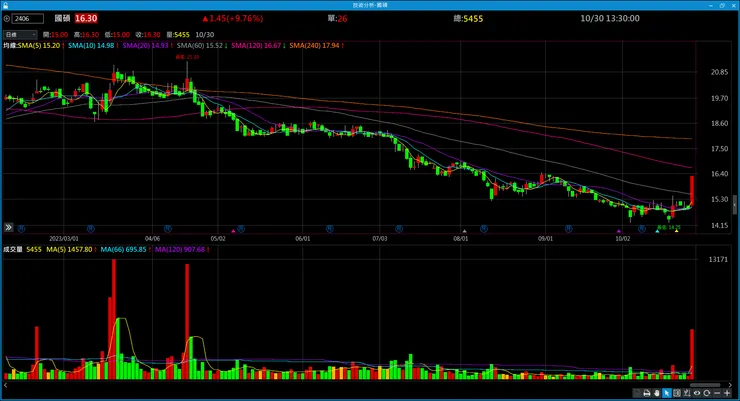The width and height of the screenshot is (740, 401).
Task: Click the volume MA(120) 907.68 label
Action: (180, 250)
